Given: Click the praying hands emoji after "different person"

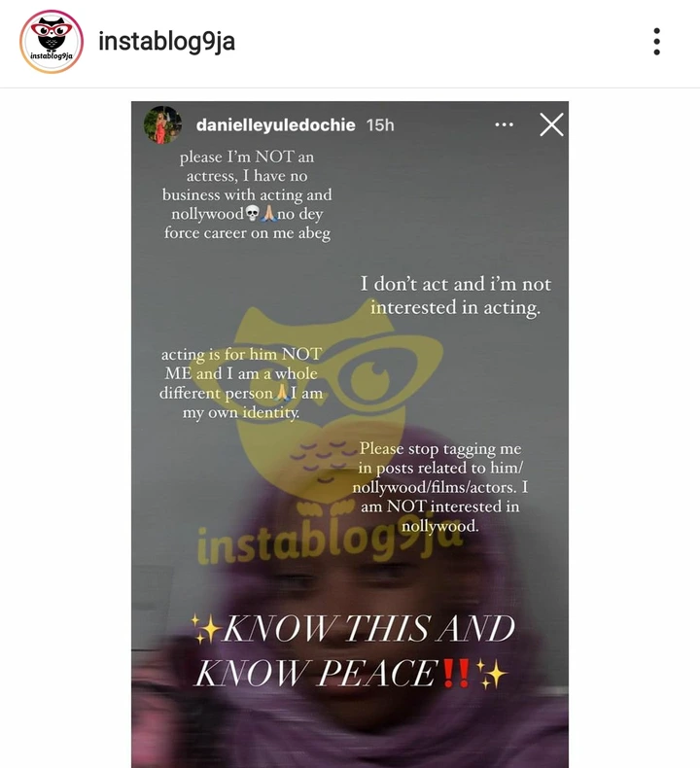Looking at the screenshot, I should pyautogui.click(x=282, y=393).
